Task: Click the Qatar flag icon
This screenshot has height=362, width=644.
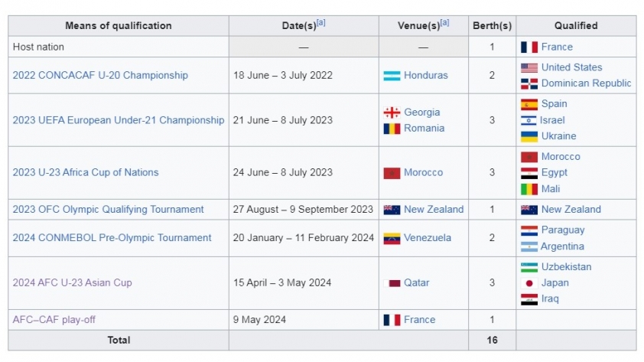Action: 392,283
